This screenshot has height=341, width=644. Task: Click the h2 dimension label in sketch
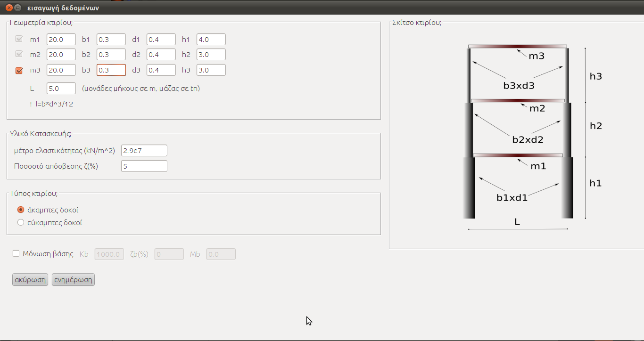(596, 126)
